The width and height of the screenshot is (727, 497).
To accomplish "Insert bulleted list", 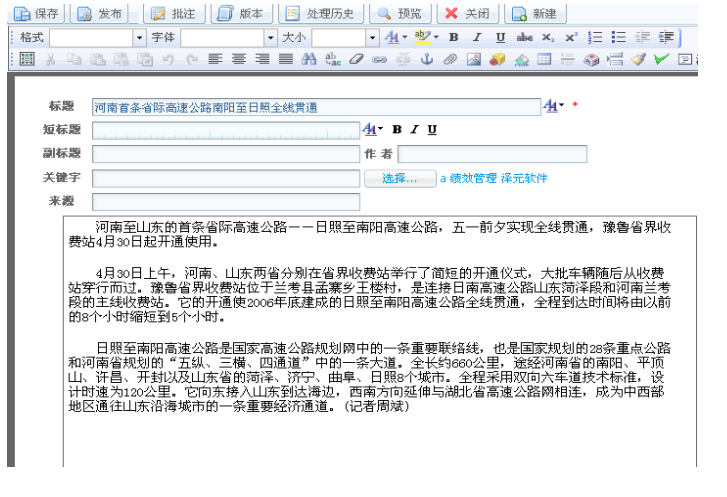I will [x=619, y=38].
